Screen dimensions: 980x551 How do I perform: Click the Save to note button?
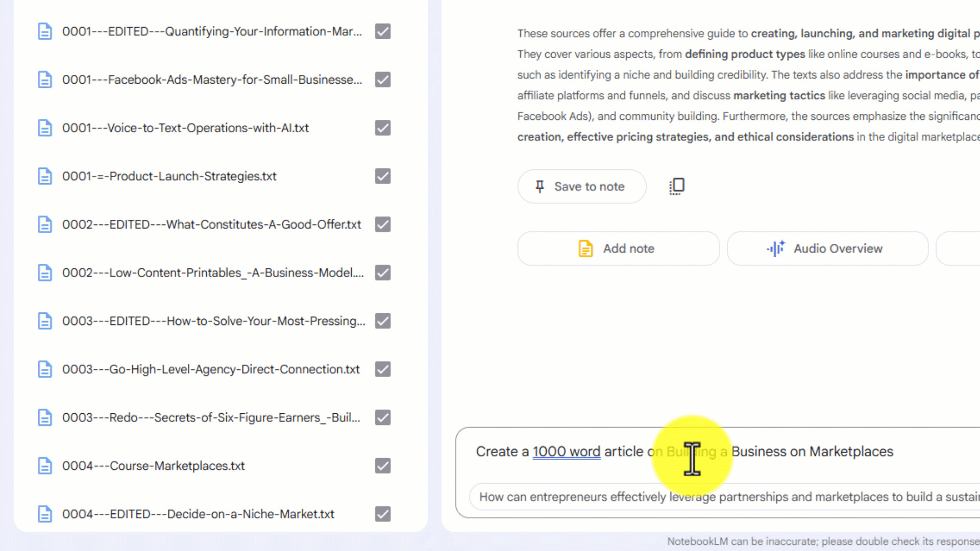pos(581,187)
